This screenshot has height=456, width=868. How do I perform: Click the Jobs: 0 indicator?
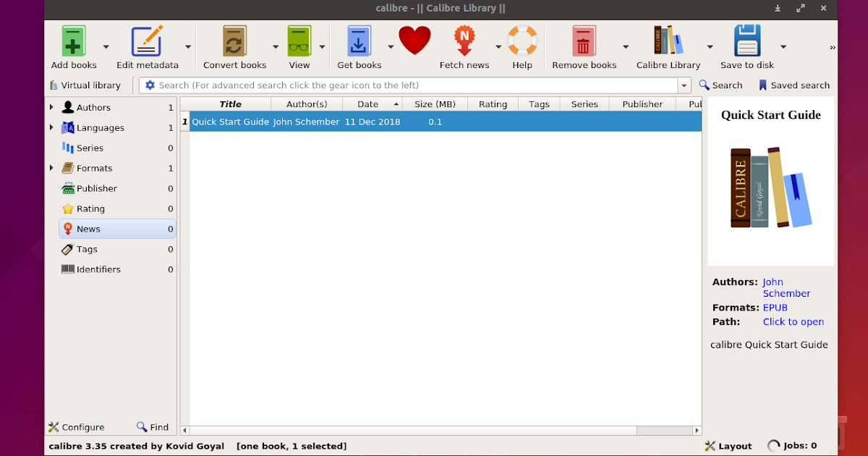[x=792, y=446]
